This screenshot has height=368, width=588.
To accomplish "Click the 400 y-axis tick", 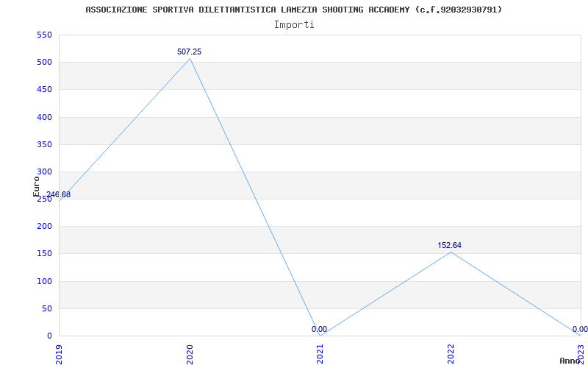I will [x=44, y=117].
